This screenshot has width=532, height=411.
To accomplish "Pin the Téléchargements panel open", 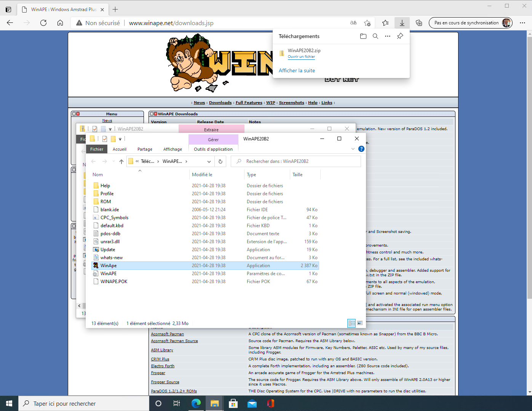I will 400,36.
